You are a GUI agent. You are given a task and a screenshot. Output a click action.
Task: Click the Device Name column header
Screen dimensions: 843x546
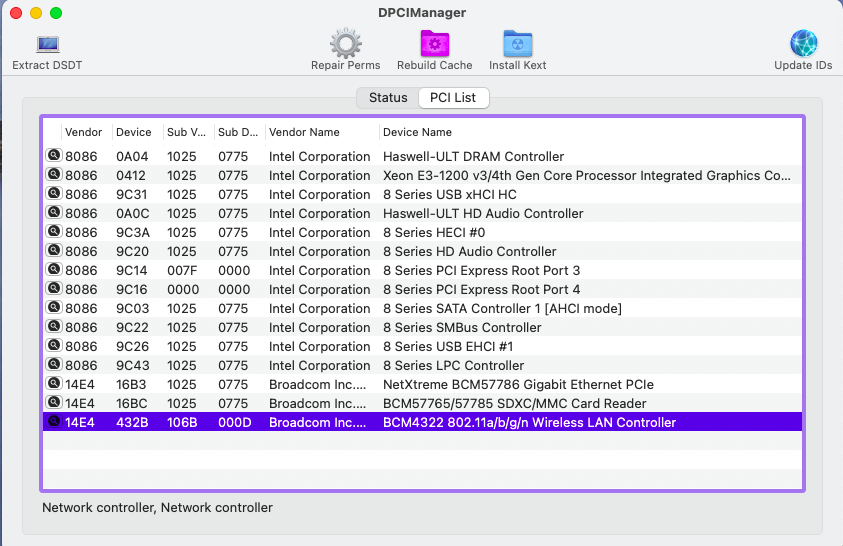417,132
